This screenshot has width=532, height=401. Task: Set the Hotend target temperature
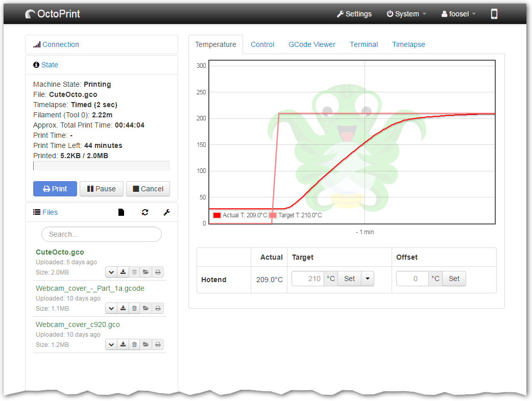[349, 279]
